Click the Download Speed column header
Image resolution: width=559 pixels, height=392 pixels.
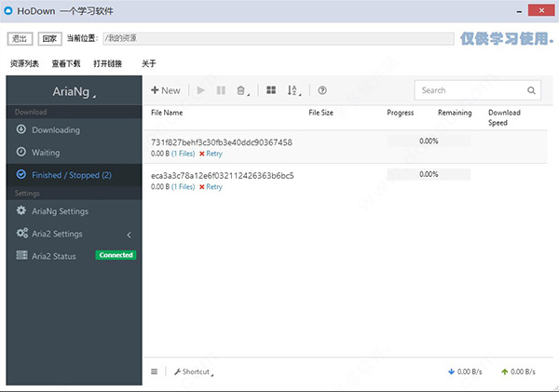(x=504, y=117)
